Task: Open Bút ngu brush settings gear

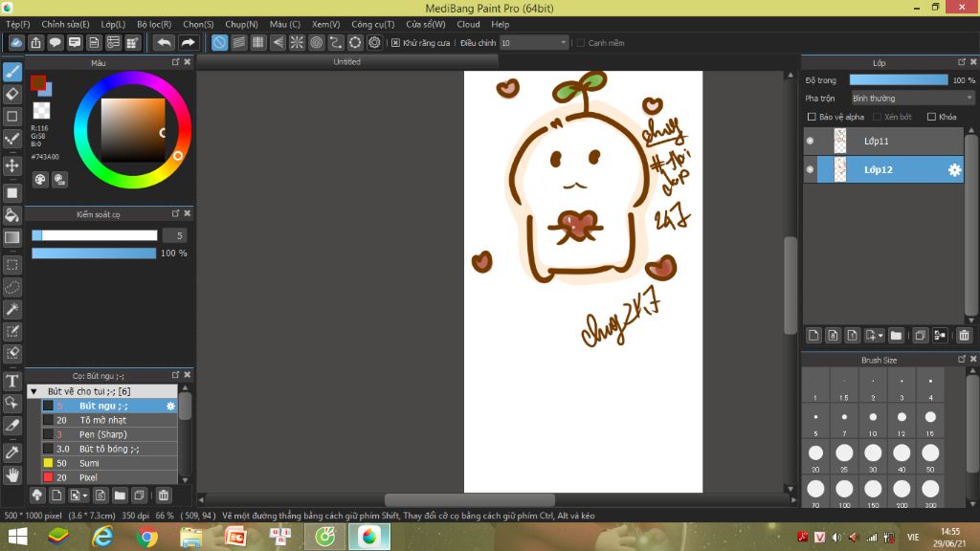Action: (170, 406)
